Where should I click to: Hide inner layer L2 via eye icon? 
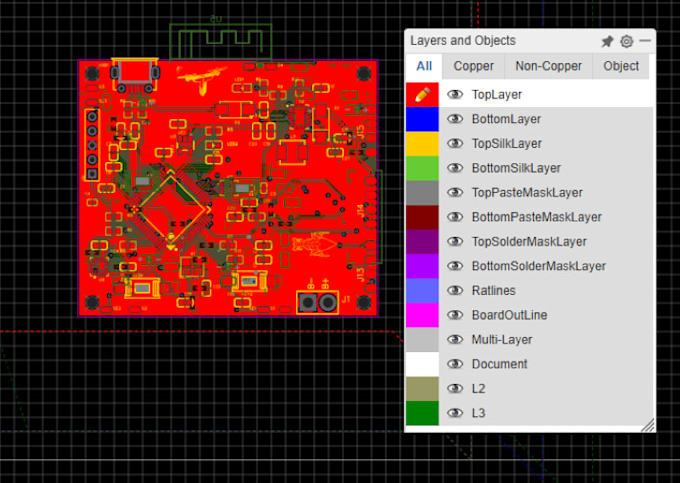(455, 388)
